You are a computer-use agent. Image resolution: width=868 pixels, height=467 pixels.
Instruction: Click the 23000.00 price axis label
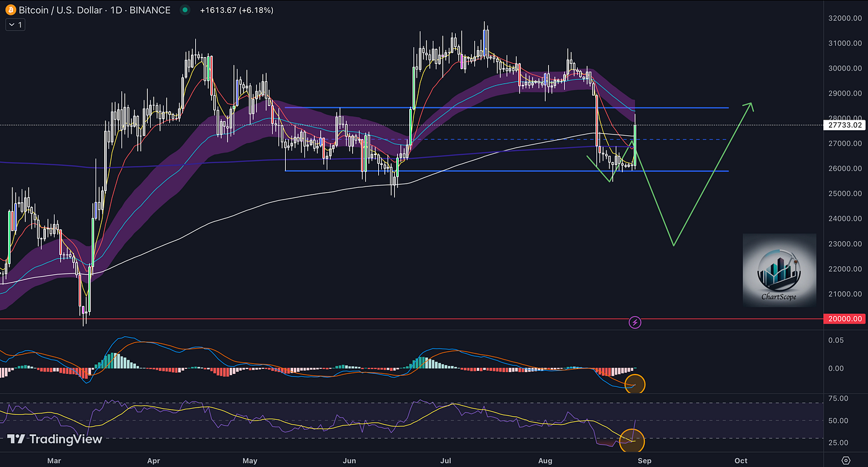pos(845,244)
